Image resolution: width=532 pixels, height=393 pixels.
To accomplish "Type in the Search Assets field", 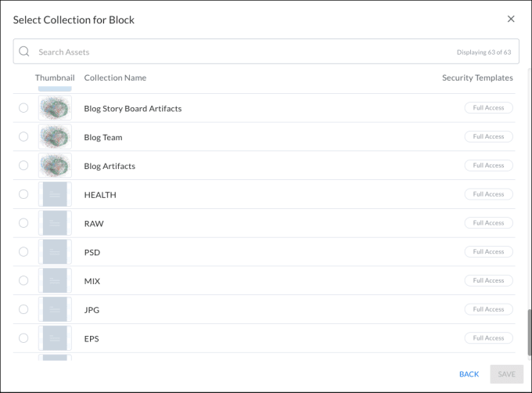I will pos(235,52).
